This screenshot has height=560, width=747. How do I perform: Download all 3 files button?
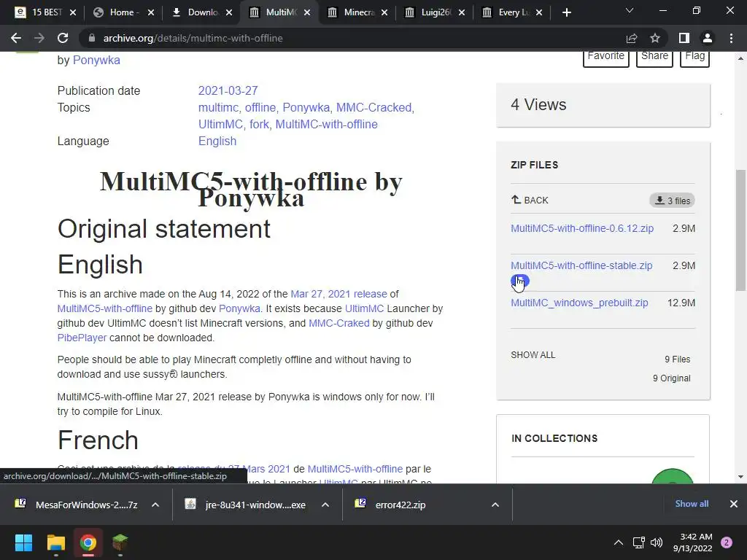[x=672, y=201]
